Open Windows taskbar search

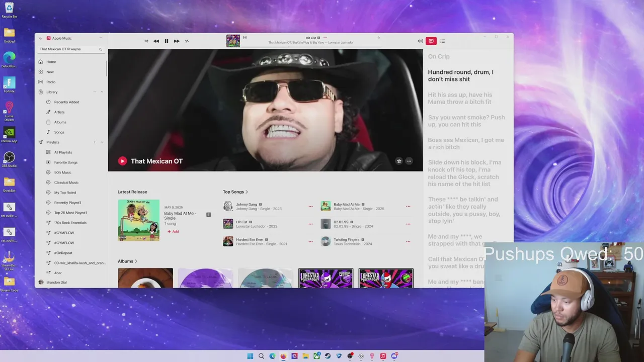pos(261,356)
